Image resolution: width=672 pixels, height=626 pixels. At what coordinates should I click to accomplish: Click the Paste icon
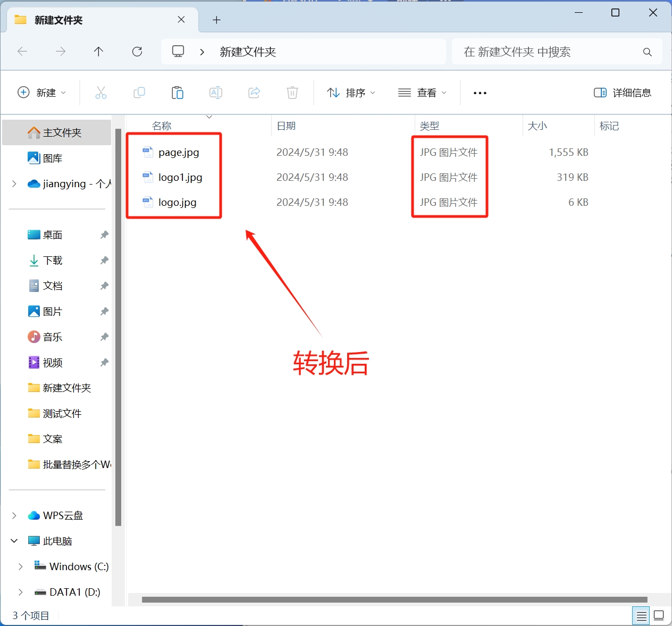(178, 93)
